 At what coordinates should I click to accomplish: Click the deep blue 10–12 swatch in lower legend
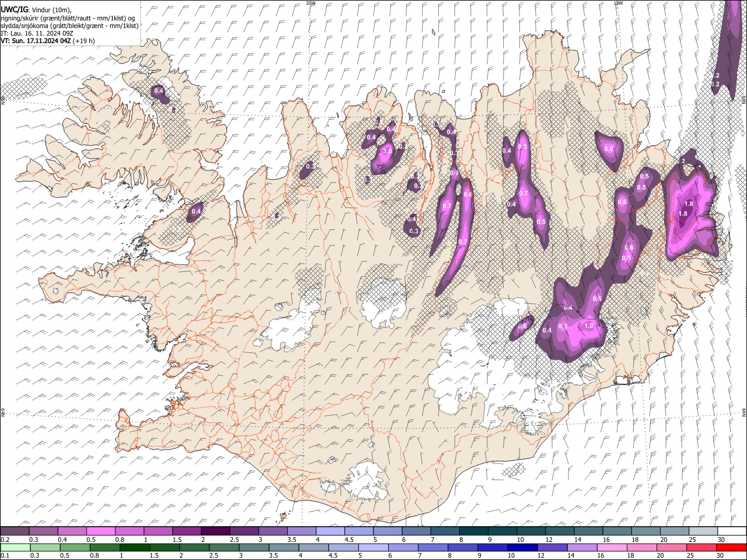(522, 548)
